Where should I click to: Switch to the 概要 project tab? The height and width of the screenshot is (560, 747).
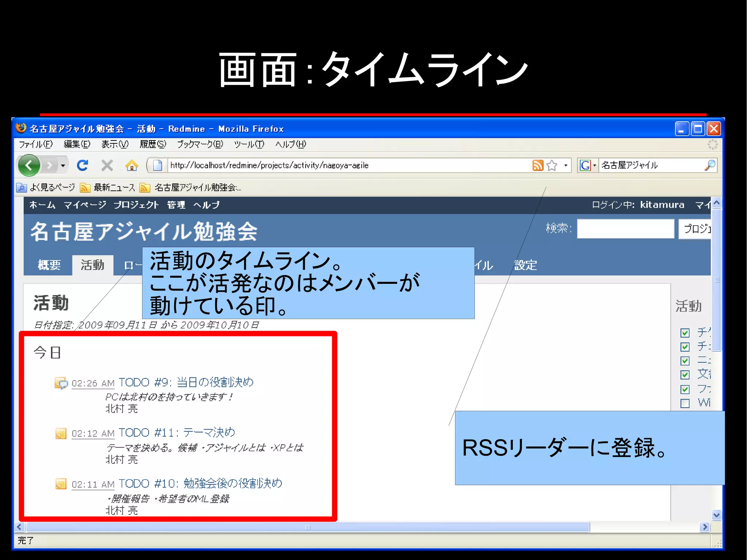pos(49,265)
